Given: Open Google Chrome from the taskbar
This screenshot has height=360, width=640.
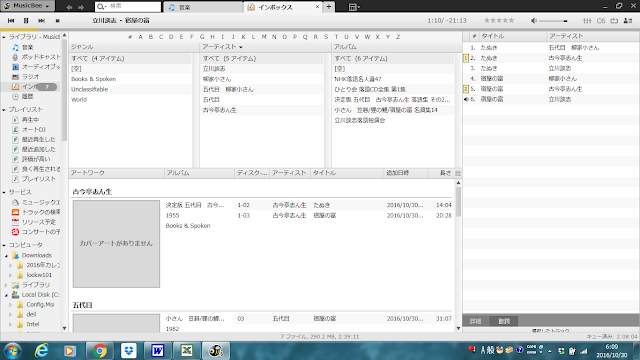Looking at the screenshot, I should point(99,351).
